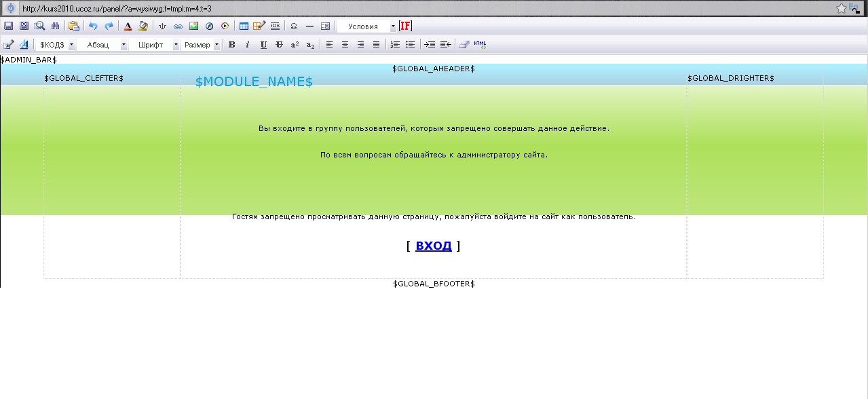Toggle bold formatting

[231, 45]
